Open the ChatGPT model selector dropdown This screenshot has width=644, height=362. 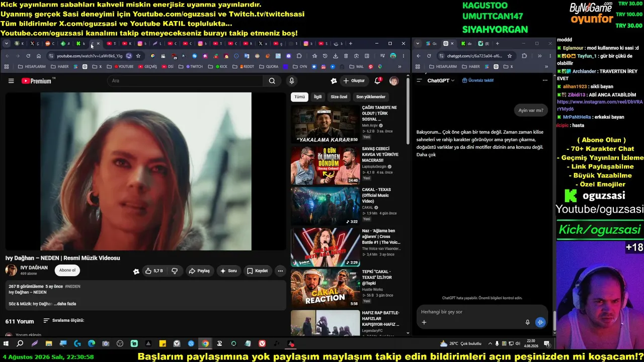click(441, 80)
